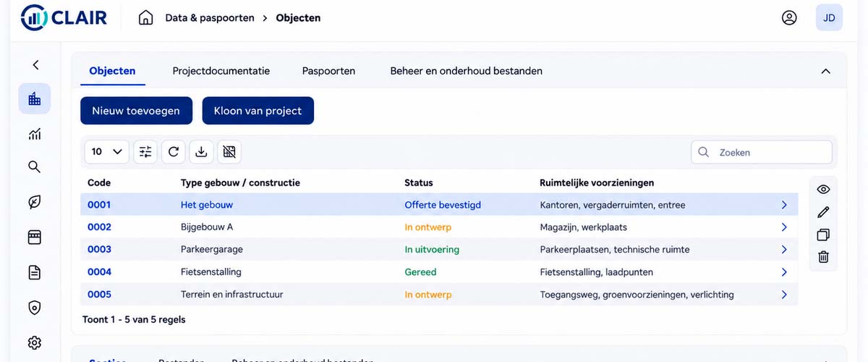Open object code 0001

(x=99, y=205)
